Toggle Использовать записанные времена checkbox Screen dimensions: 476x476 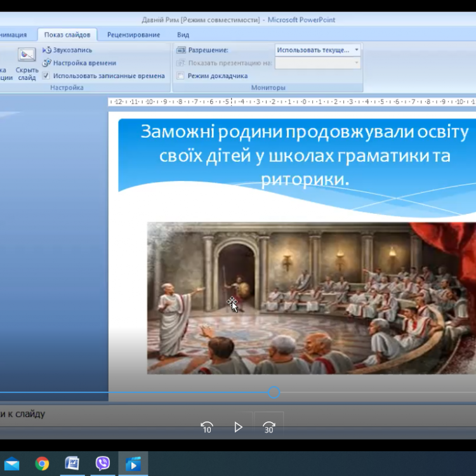point(46,76)
